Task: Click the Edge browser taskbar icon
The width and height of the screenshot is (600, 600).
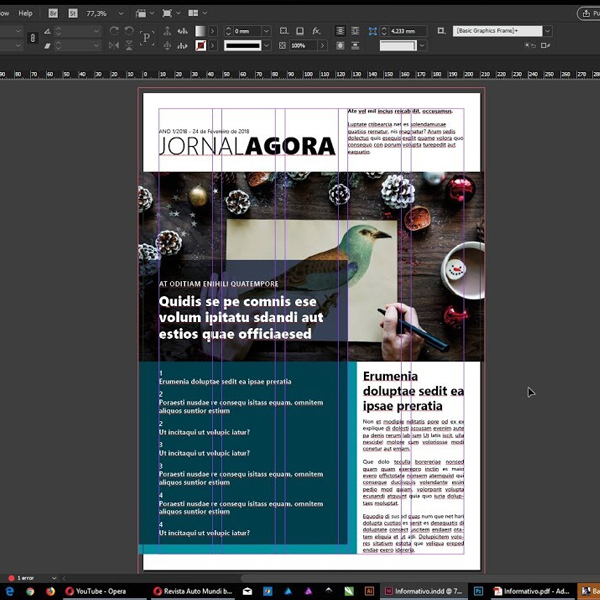Action: coord(9,591)
